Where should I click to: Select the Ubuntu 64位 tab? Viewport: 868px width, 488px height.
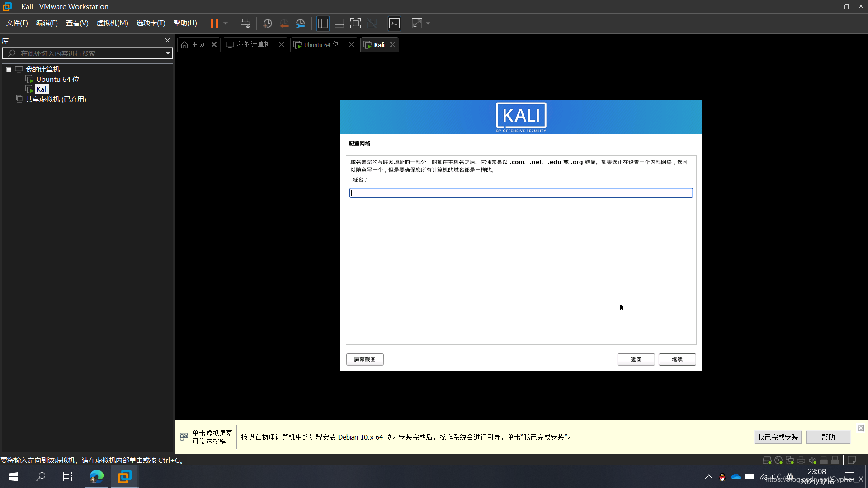click(321, 45)
